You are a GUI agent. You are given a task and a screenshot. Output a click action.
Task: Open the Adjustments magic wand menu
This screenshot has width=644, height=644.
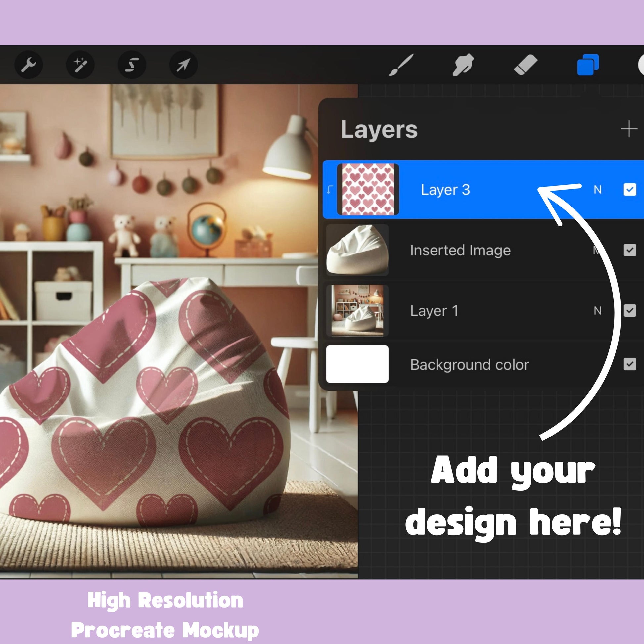[80, 65]
